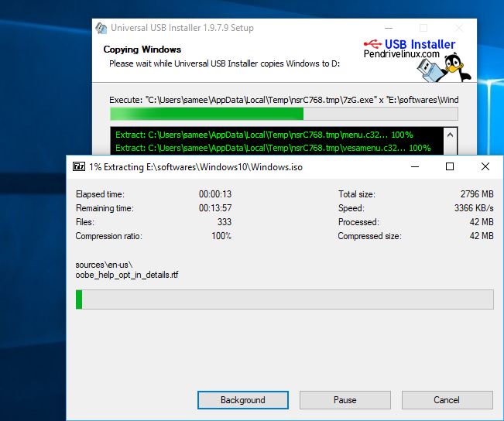Click the 'Please wait while Universal USB Installer' message
Screen dimensions: 504x421
[x=225, y=63]
